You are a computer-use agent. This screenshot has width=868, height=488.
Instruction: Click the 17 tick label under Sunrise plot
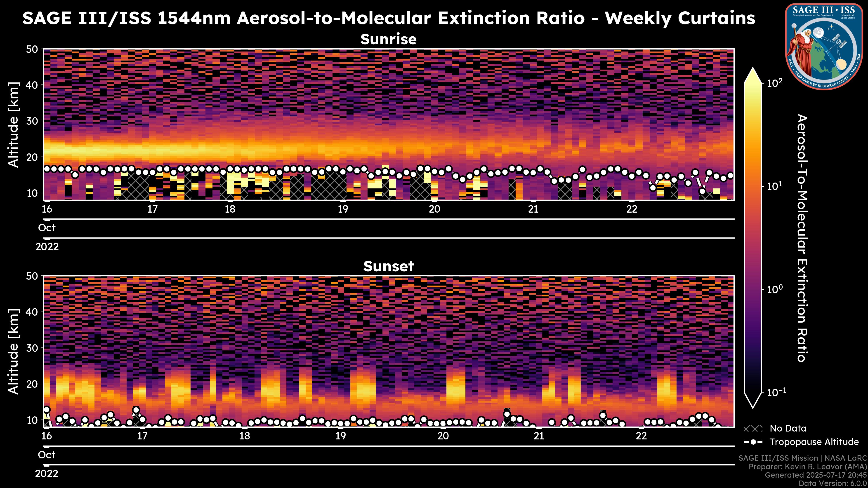pyautogui.click(x=152, y=209)
